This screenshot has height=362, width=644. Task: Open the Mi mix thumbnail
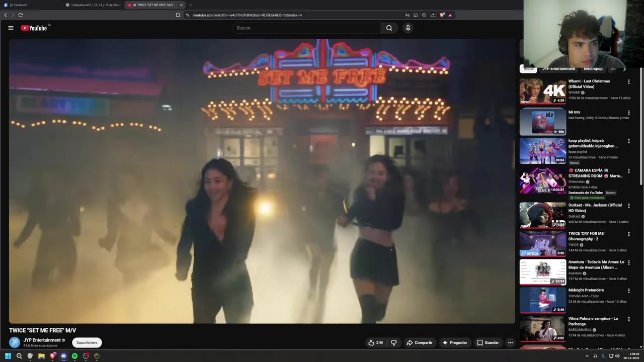pos(543,122)
